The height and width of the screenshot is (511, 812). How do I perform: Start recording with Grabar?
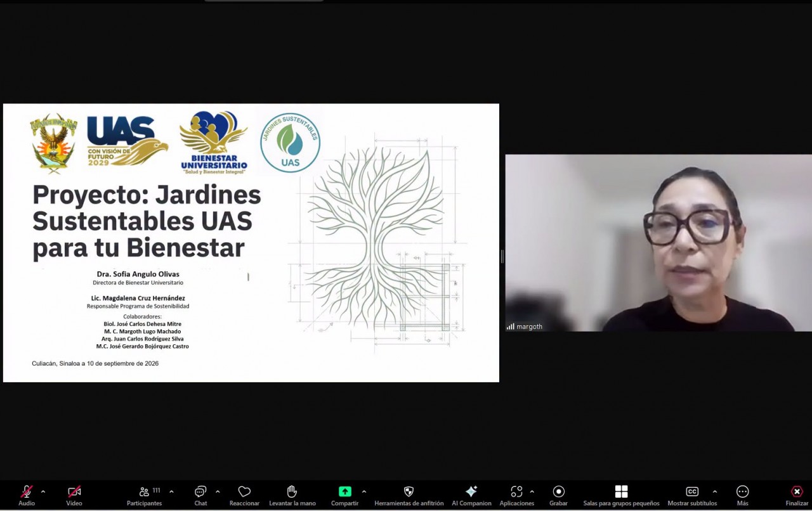[558, 495]
